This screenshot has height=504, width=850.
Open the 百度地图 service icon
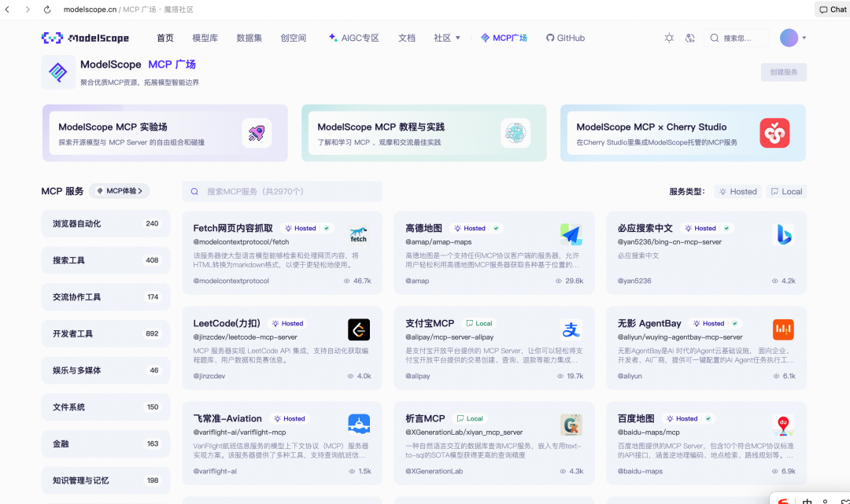pos(783,425)
